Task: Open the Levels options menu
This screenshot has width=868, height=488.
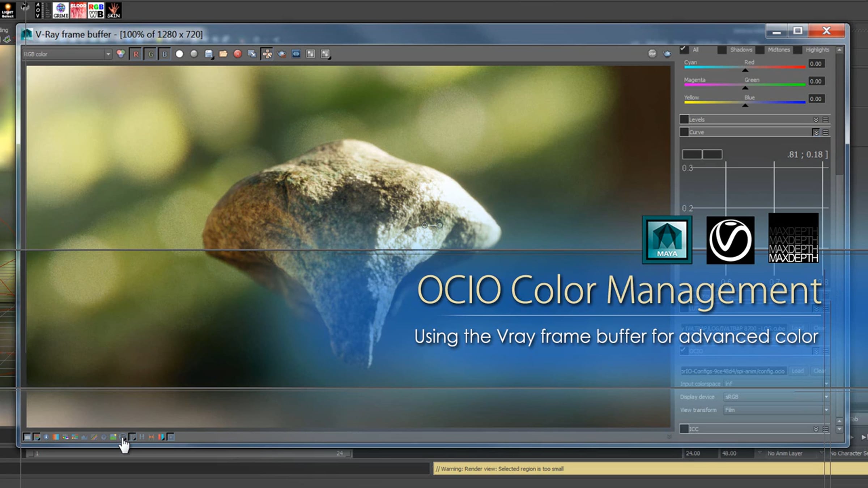Action: coord(826,120)
